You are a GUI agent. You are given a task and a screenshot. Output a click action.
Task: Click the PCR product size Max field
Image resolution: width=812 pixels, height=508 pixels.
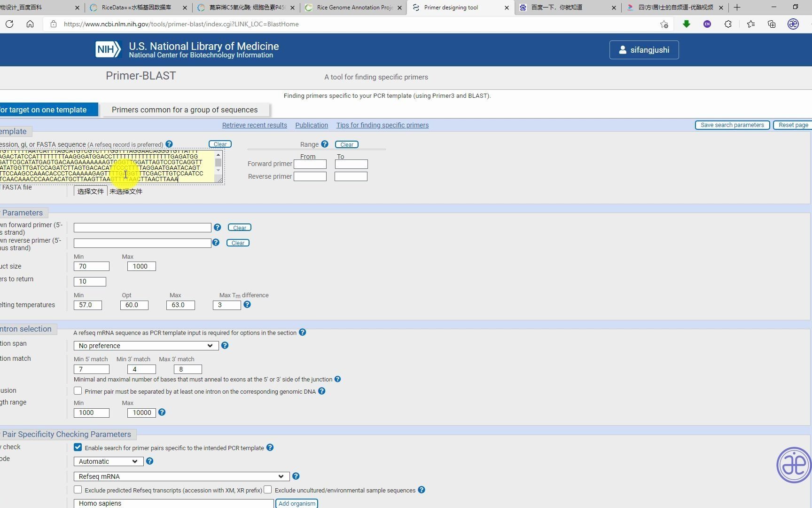[141, 266]
